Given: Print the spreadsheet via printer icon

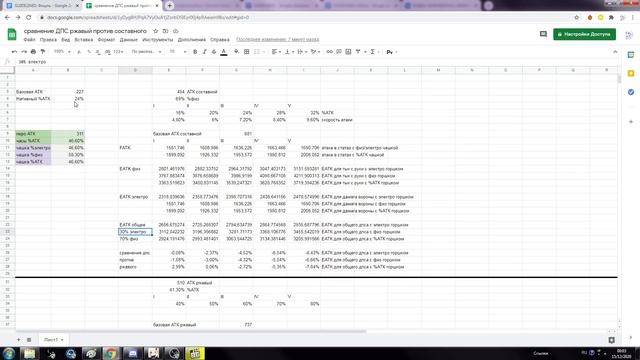Looking at the screenshot, I should (x=33, y=52).
